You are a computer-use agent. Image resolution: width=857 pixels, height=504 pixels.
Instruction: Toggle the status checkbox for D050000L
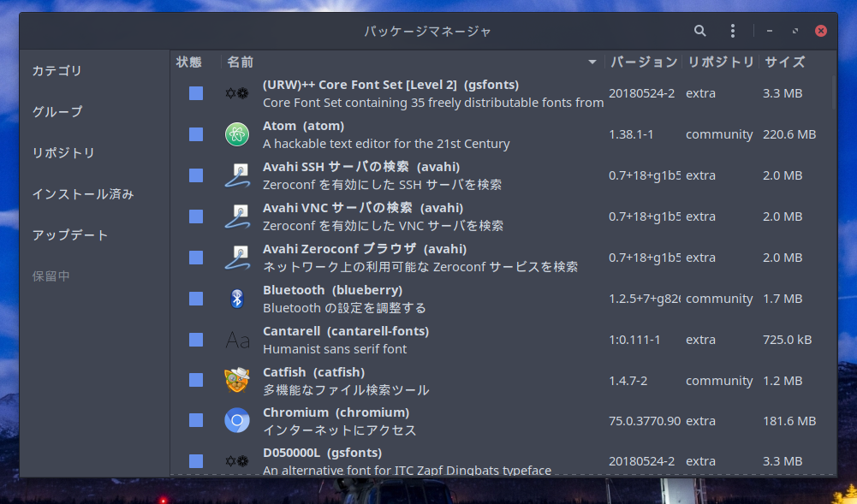(196, 461)
